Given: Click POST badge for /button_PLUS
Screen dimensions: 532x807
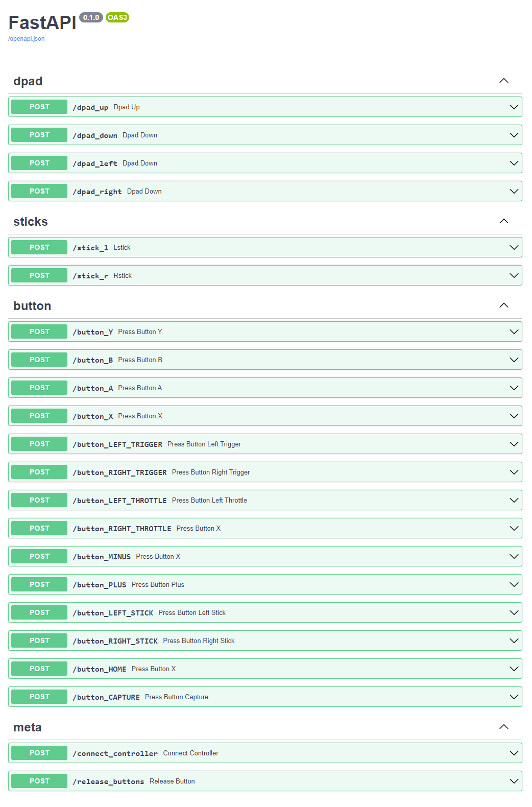Looking at the screenshot, I should [39, 584].
